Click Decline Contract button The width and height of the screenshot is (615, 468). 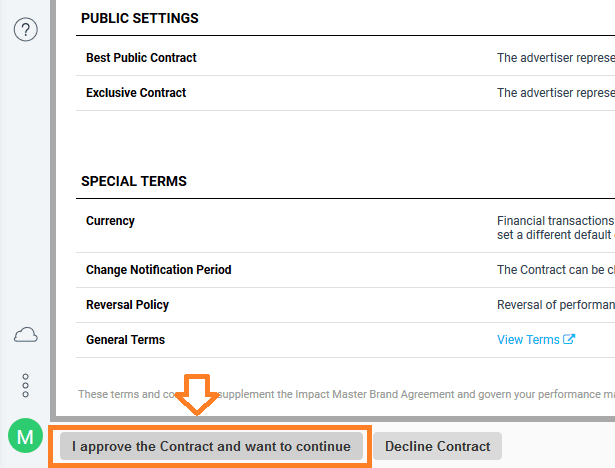437,446
